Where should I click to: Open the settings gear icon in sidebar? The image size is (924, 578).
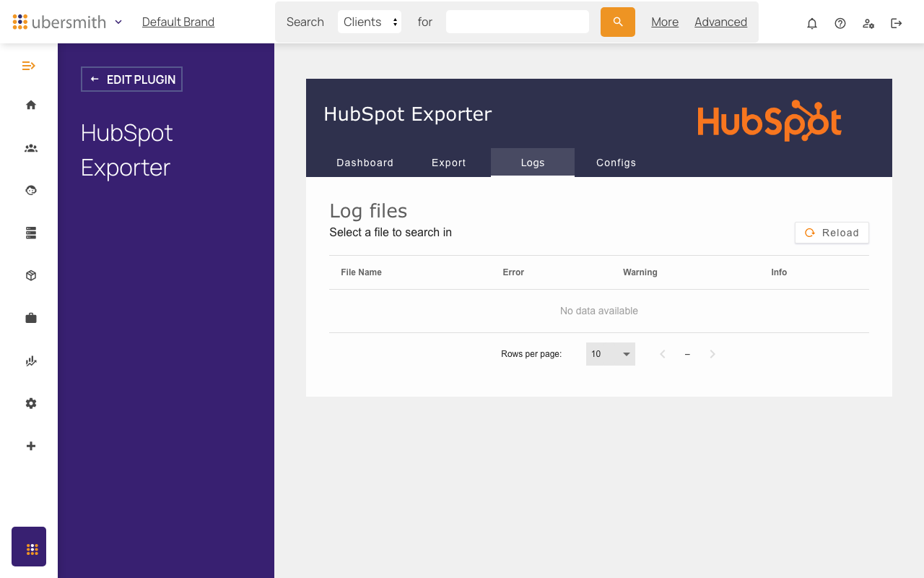pyautogui.click(x=31, y=403)
